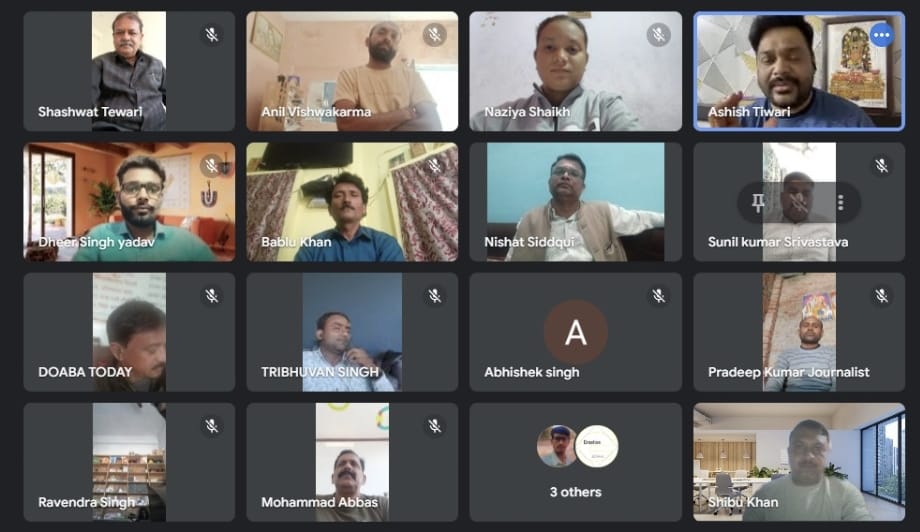Click muted mic icon on Naziya Shaikh tile

[x=658, y=35]
